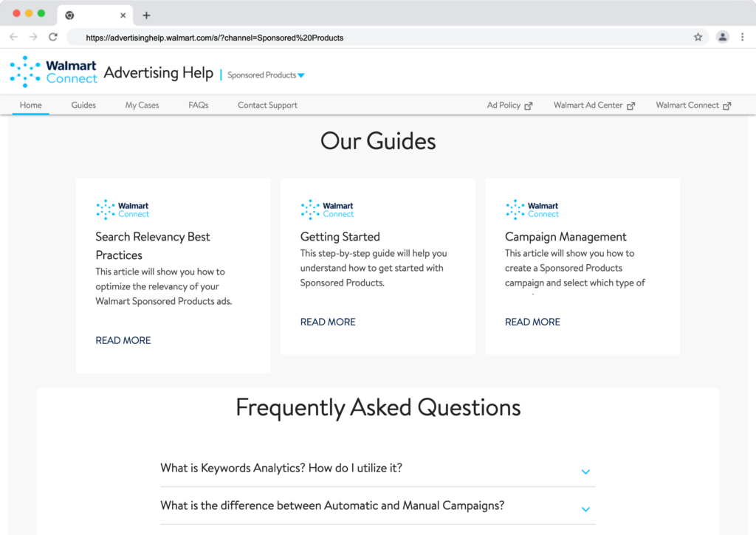Click the Search Relevancy Best Practices title
This screenshot has height=535, width=756.
[x=153, y=246]
